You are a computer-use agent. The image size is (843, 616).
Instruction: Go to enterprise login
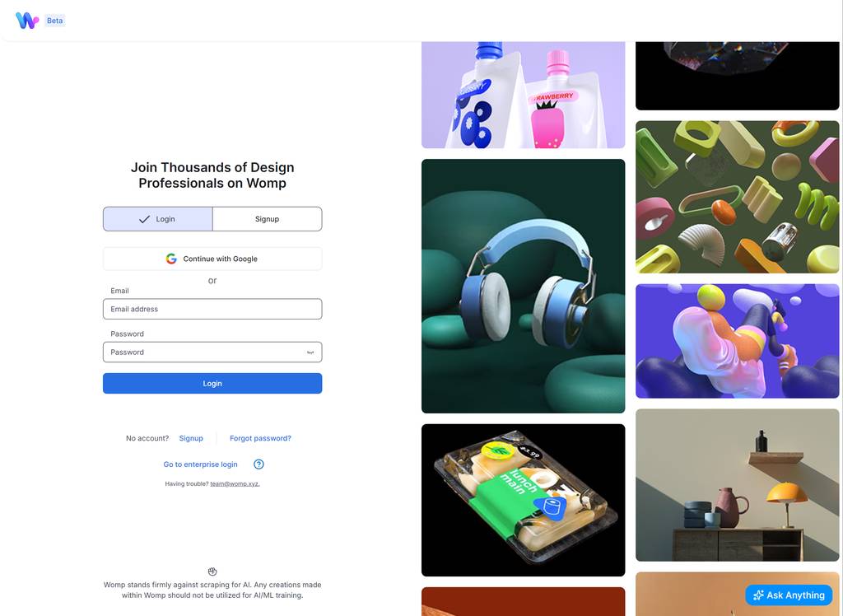click(x=201, y=464)
